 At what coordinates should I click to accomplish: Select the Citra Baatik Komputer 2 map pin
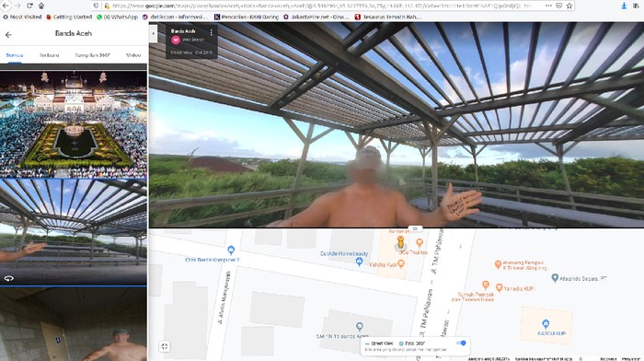(231, 250)
